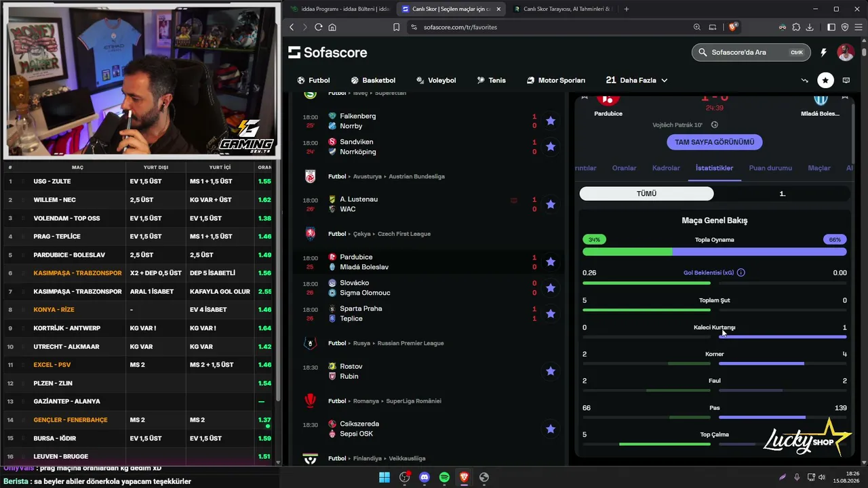868x488 pixels.
Task: Switch to the Oranlar tab
Action: point(624,168)
